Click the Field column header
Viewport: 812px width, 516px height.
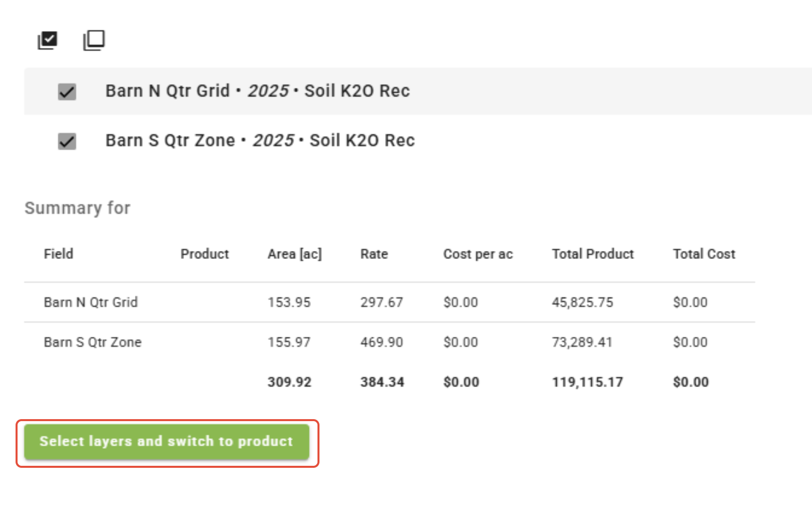coord(59,254)
